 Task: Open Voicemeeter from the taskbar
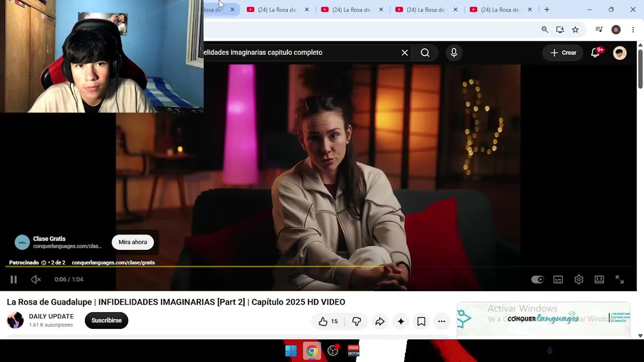pos(354,351)
